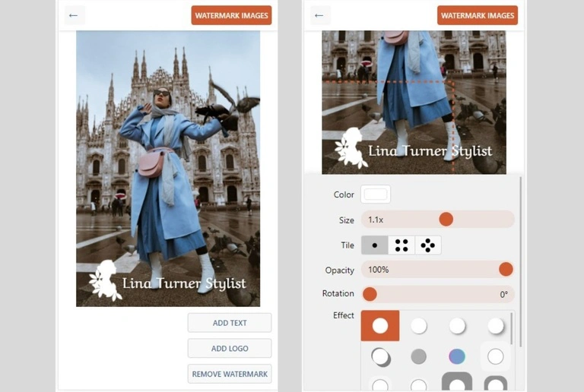Choose the gray circle effect
The width and height of the screenshot is (584, 392).
coord(419,356)
